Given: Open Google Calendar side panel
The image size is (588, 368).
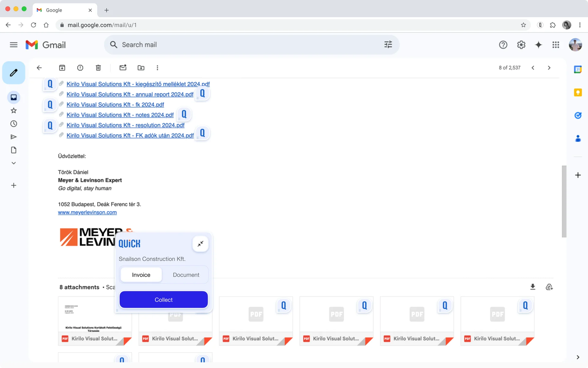Looking at the screenshot, I should click(x=578, y=70).
